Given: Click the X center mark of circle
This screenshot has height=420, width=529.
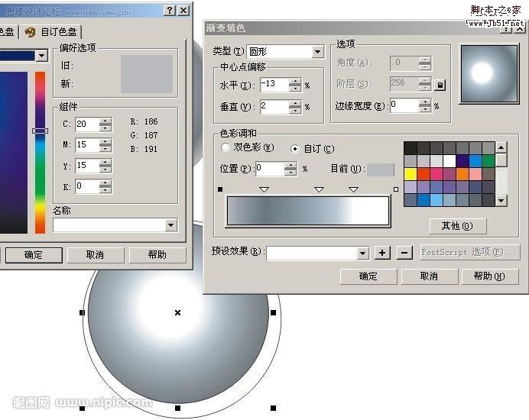Looking at the screenshot, I should 178,312.
